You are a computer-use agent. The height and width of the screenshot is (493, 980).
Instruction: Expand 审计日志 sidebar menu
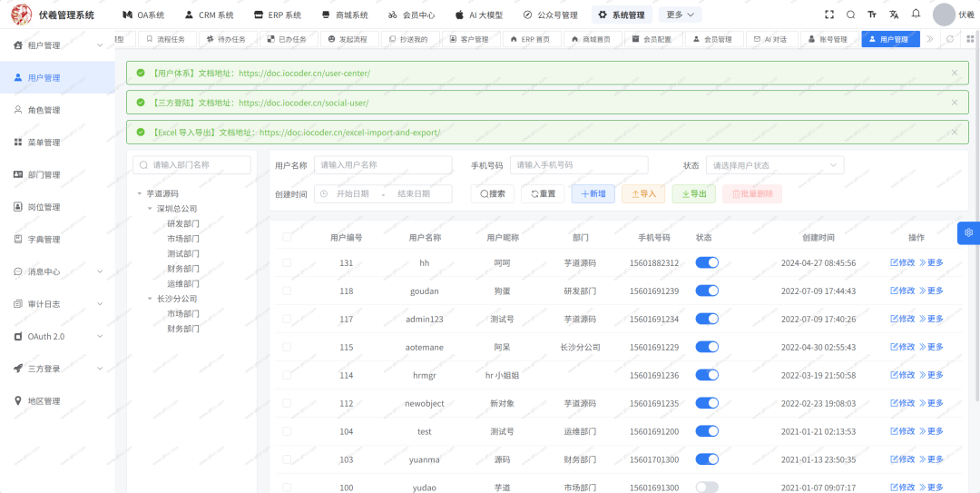coord(57,304)
